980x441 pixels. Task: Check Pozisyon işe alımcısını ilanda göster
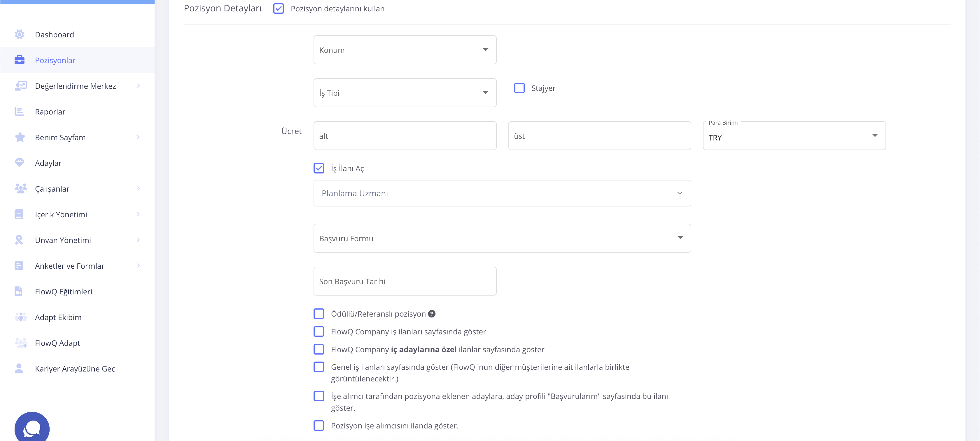318,426
